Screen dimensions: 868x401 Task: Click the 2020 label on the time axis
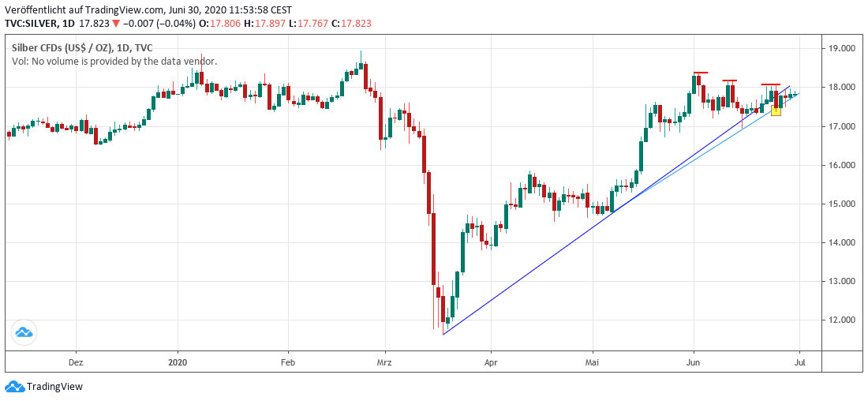tap(178, 363)
